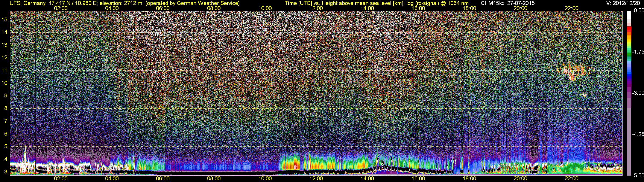Click the "elevation: 2712 m" text in the header
Viewport: 644px width, 182px height.
tap(121, 3)
